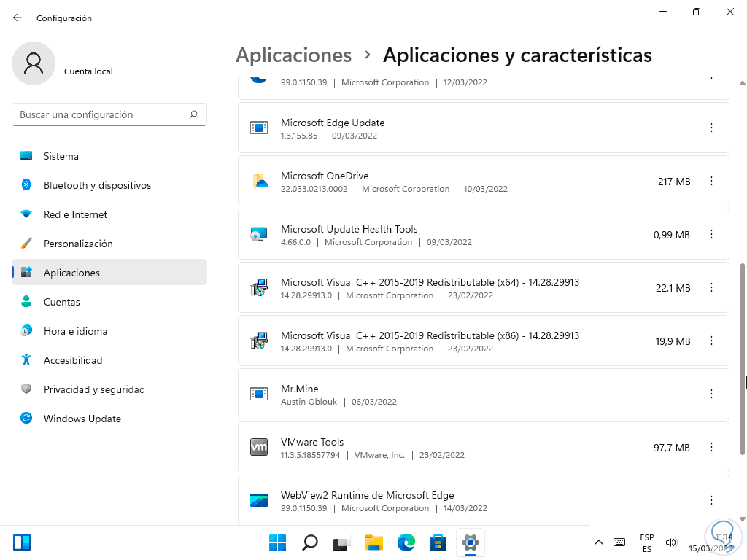Show hidden tray icons chevron
This screenshot has height=560, width=747.
pos(599,542)
